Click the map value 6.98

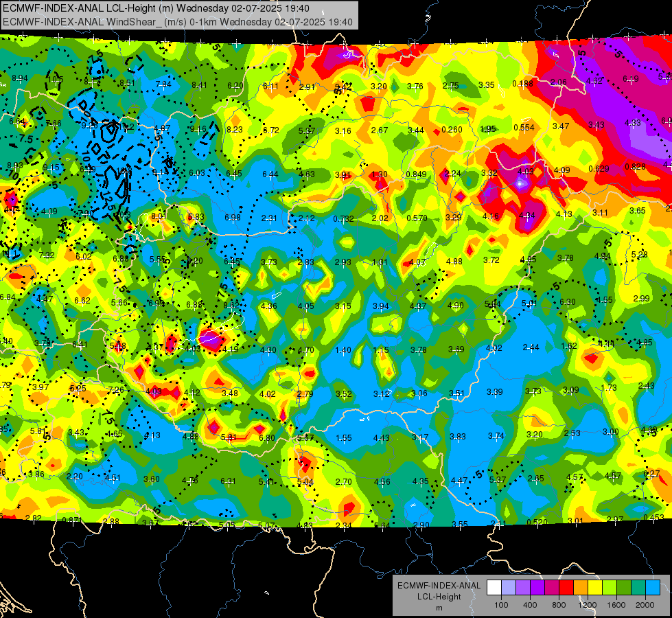[x=233, y=218]
